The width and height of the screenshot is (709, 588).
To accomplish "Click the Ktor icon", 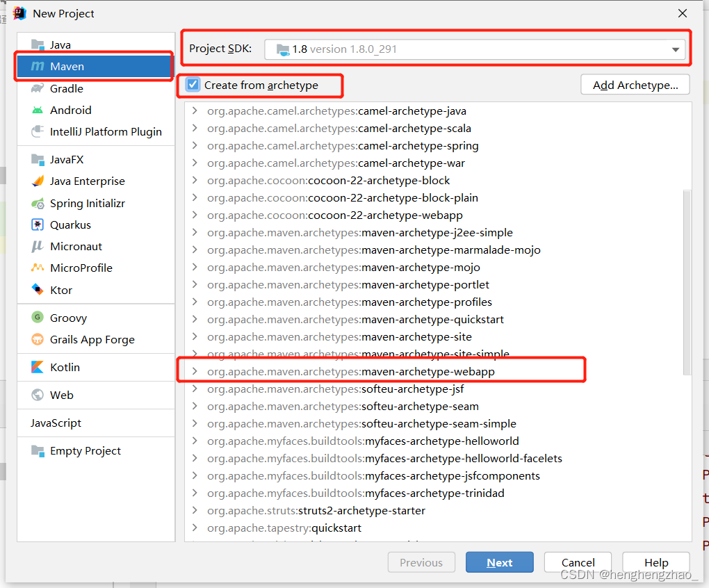I will click(x=38, y=289).
